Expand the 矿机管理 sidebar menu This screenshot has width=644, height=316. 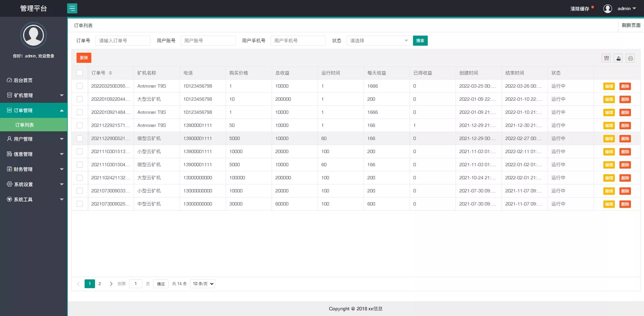(34, 95)
